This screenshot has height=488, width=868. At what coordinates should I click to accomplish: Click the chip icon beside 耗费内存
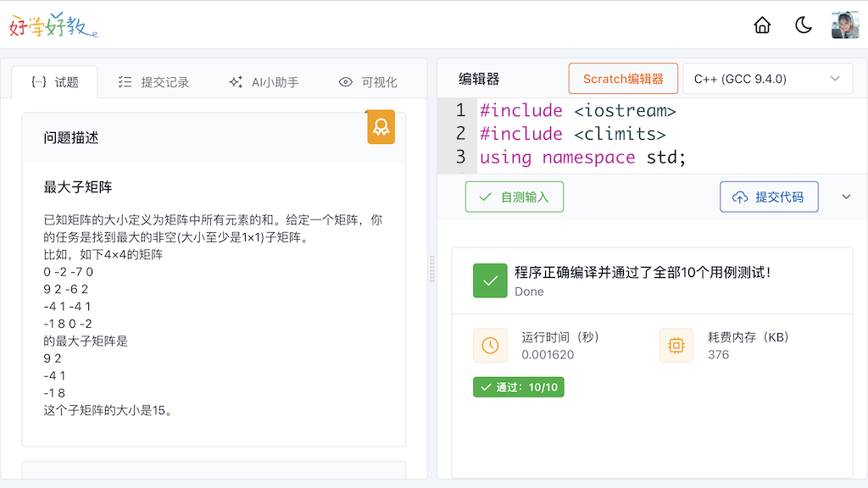pyautogui.click(x=676, y=345)
